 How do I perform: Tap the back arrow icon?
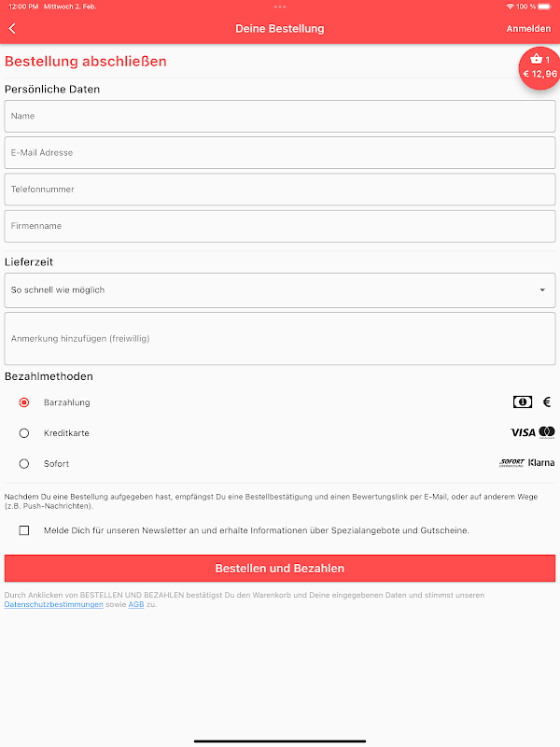click(x=12, y=29)
